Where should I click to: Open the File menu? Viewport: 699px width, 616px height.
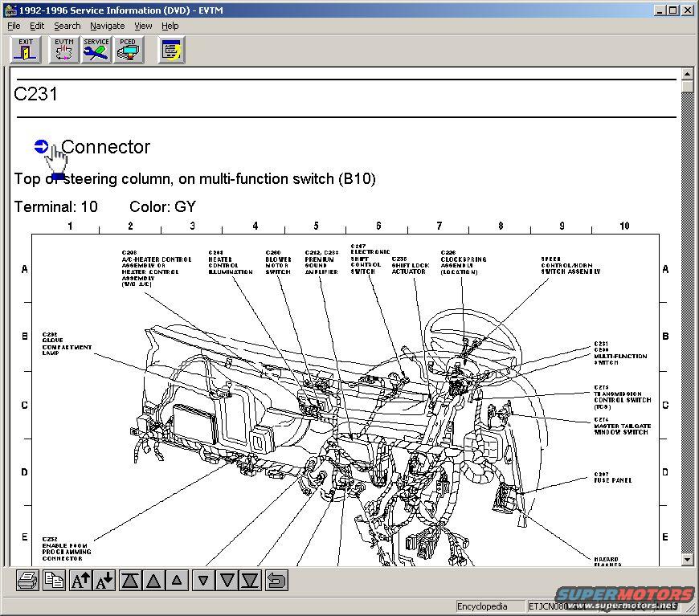tap(14, 26)
